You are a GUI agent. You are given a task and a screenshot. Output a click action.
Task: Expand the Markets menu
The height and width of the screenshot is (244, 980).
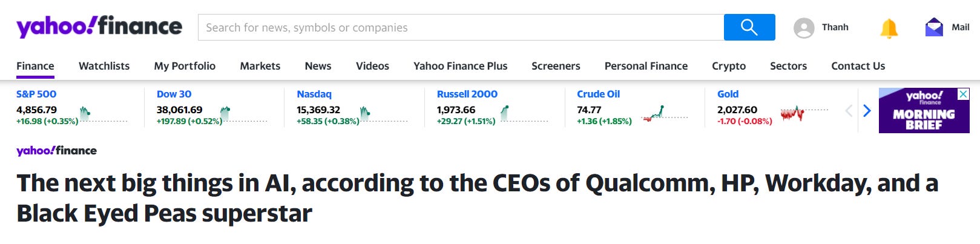[260, 66]
